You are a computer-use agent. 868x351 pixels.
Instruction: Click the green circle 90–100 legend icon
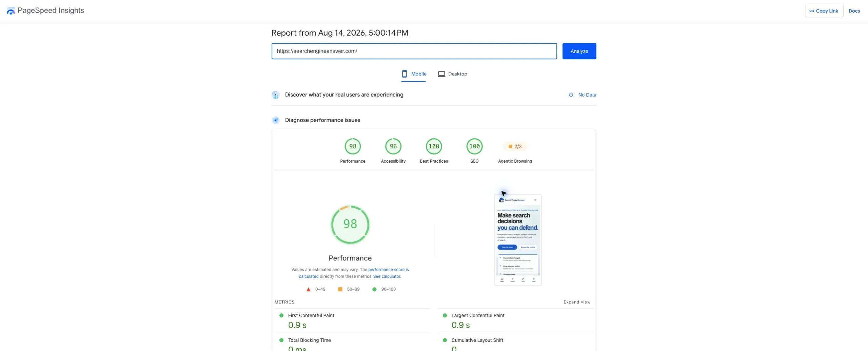374,289
